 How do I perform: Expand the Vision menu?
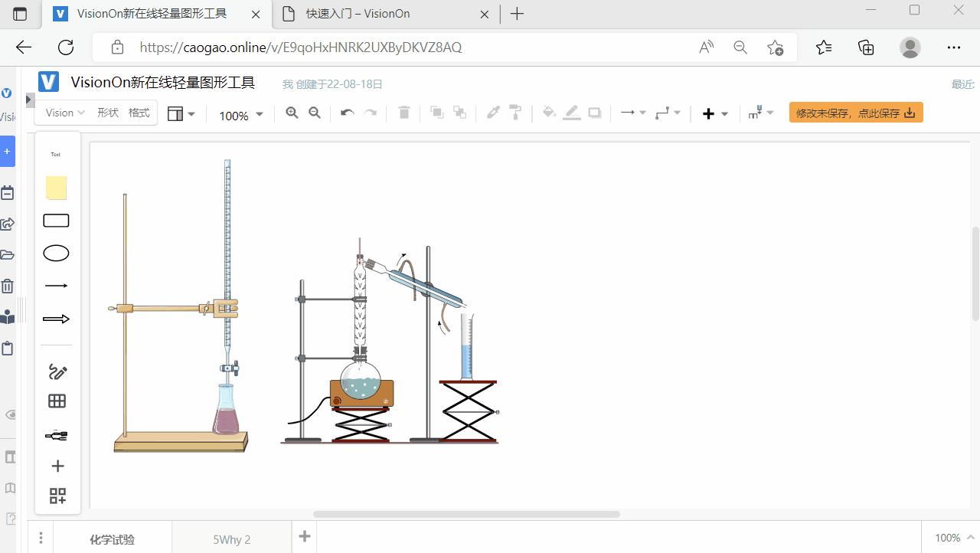(x=64, y=112)
